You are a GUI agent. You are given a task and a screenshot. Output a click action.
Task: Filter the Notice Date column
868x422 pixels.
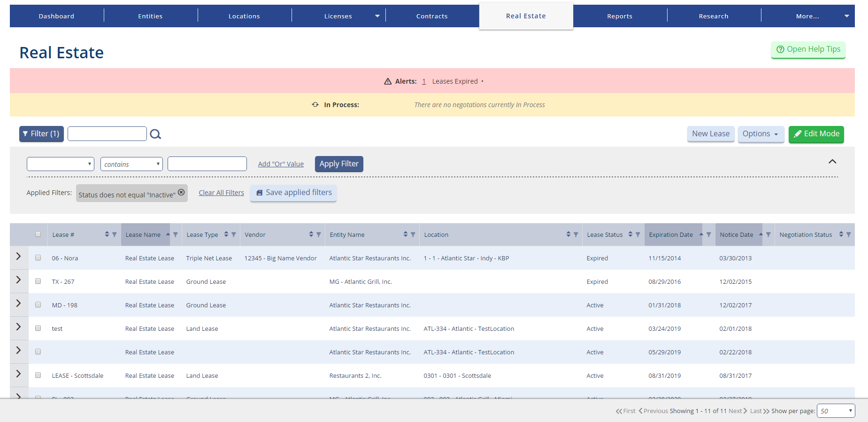click(768, 234)
